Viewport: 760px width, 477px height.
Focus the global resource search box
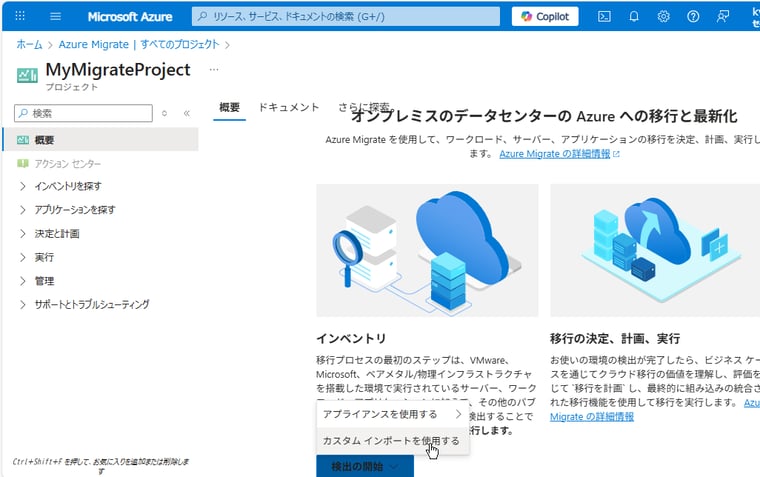[346, 16]
